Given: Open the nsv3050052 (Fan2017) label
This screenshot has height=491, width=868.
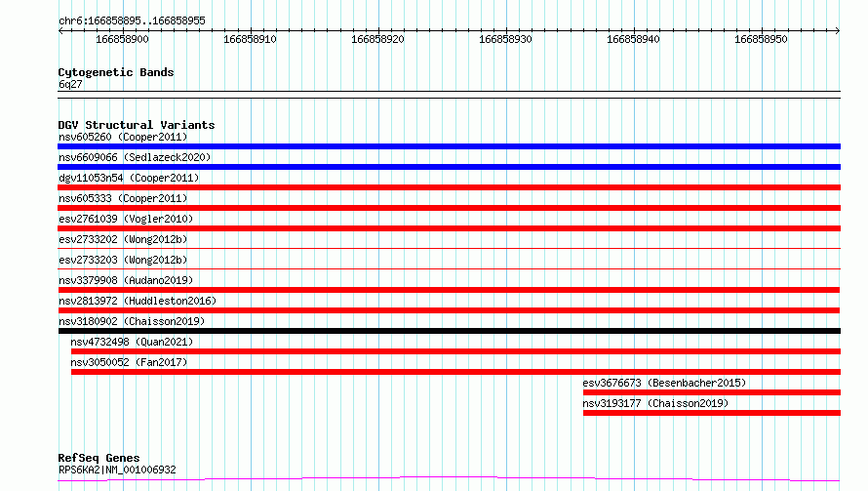Looking at the screenshot, I should pyautogui.click(x=129, y=362).
